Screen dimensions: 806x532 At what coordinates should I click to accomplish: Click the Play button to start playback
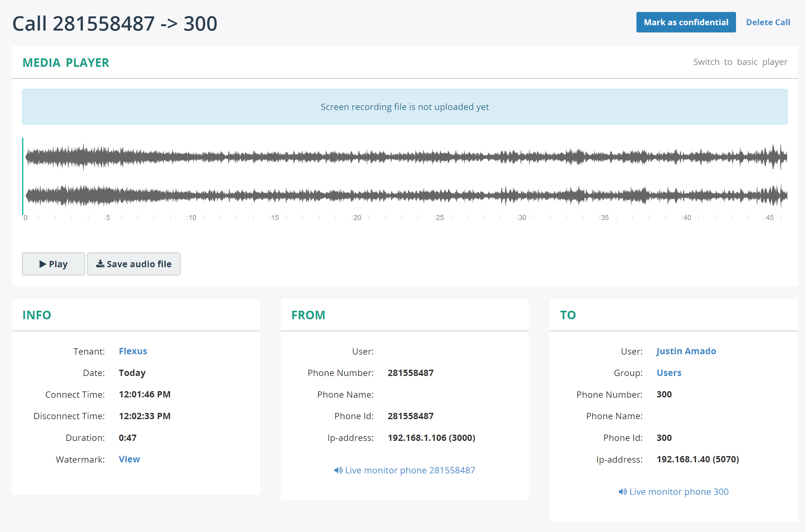(53, 263)
